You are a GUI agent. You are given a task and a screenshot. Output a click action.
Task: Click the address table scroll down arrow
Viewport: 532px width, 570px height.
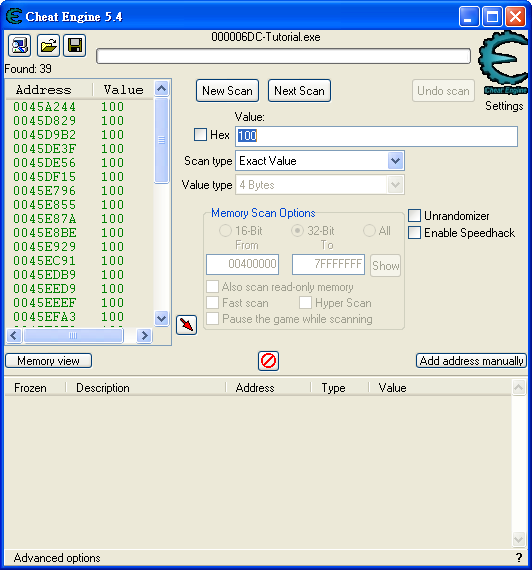click(x=519, y=539)
